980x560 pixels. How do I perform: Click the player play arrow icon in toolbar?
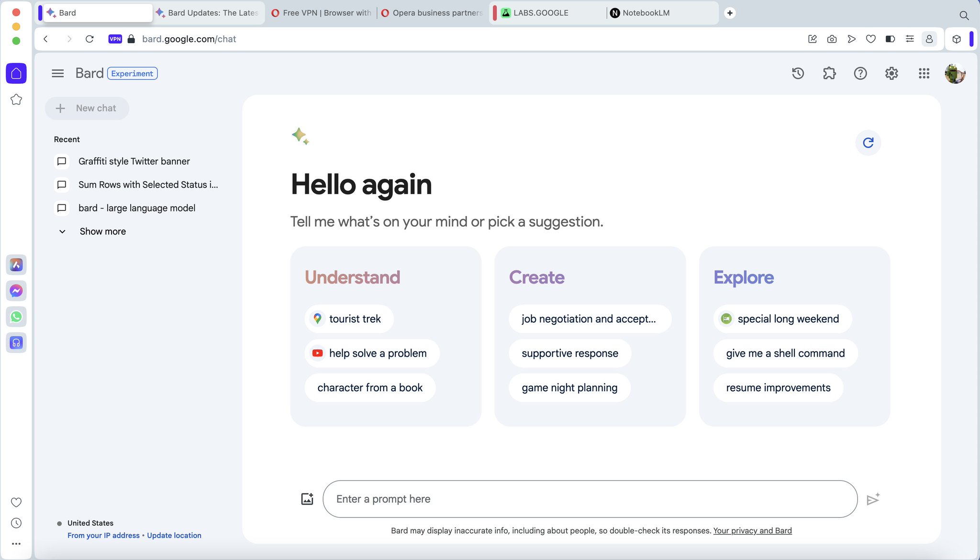coord(851,39)
